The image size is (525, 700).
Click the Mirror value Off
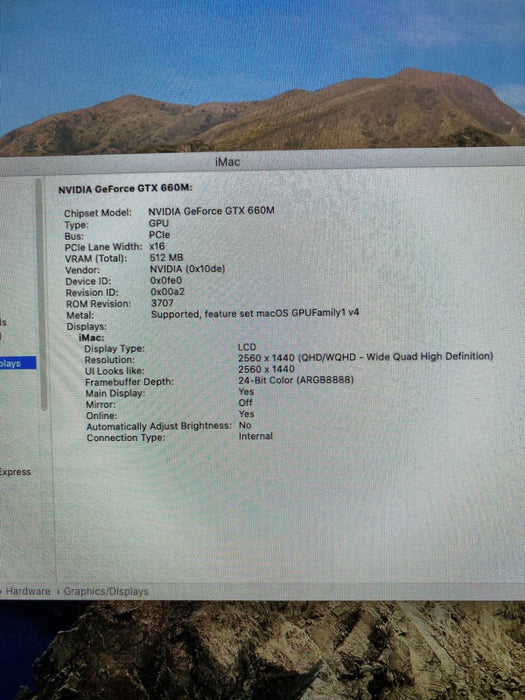[245, 403]
